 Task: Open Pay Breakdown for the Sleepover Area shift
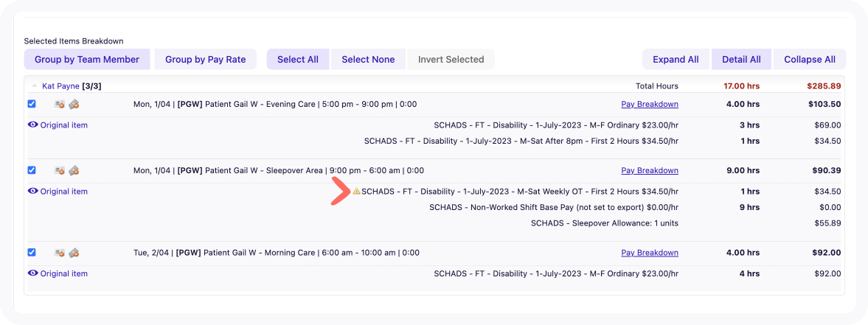(x=650, y=170)
